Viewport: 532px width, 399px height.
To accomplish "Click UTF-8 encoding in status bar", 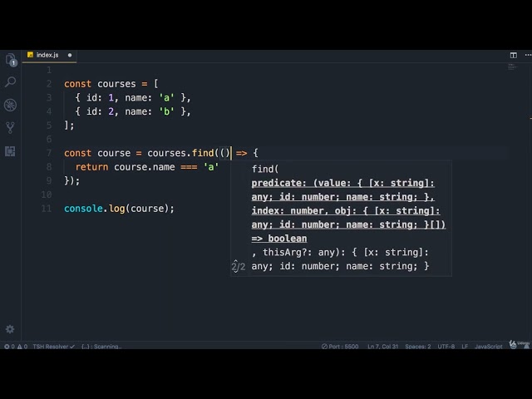I will [446, 347].
